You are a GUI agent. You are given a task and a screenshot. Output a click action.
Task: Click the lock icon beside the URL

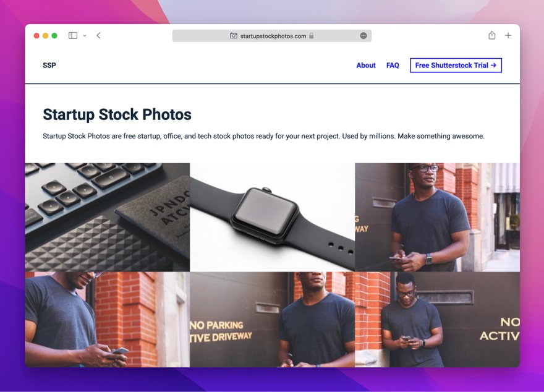(311, 36)
